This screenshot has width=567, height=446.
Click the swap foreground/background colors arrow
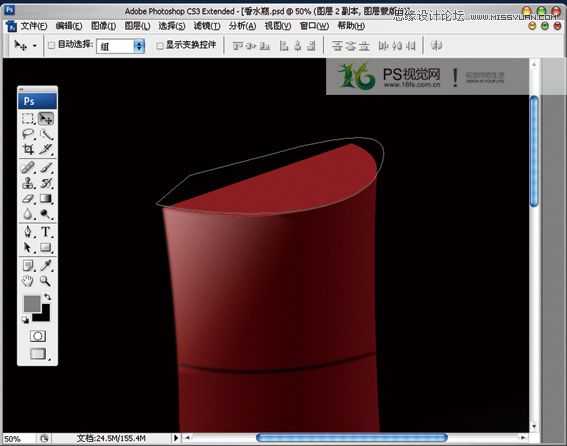click(x=48, y=297)
